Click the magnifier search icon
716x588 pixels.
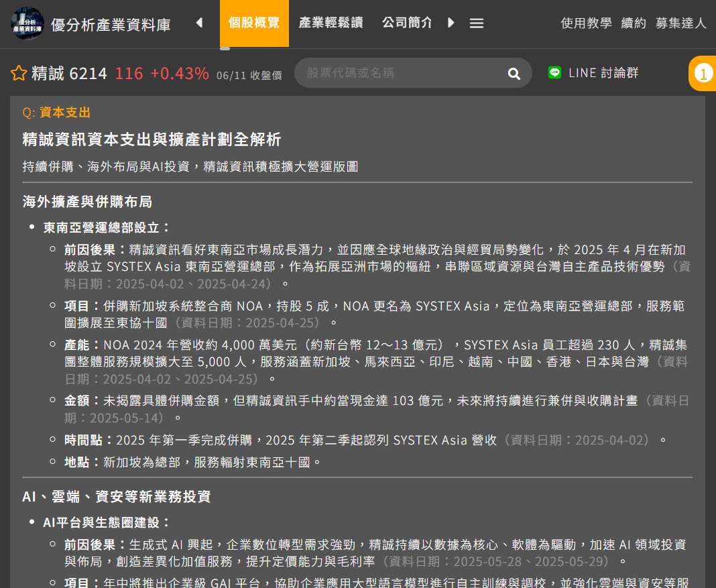click(x=514, y=74)
